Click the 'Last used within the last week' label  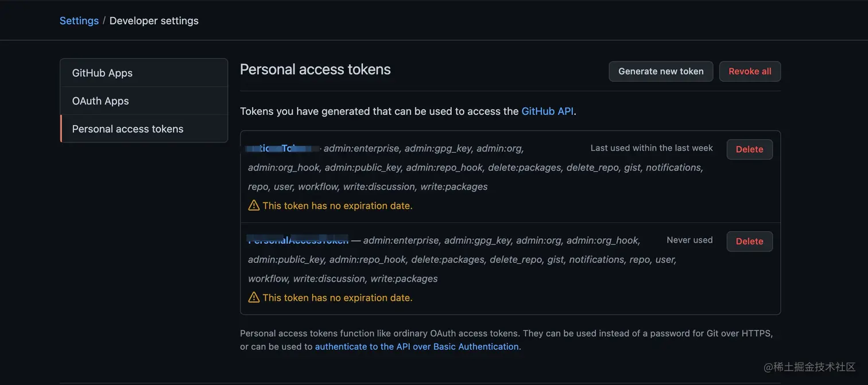(x=652, y=148)
